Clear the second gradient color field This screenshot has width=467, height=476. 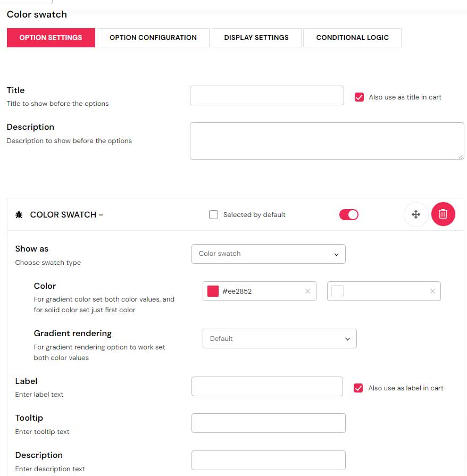point(432,291)
